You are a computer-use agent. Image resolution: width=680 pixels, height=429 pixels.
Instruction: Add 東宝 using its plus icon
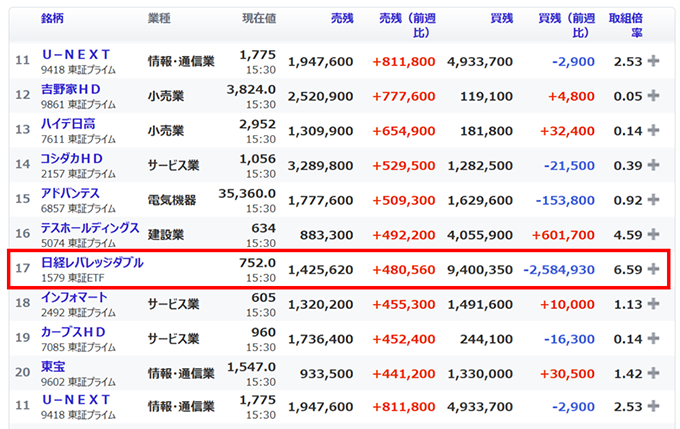[x=653, y=373]
